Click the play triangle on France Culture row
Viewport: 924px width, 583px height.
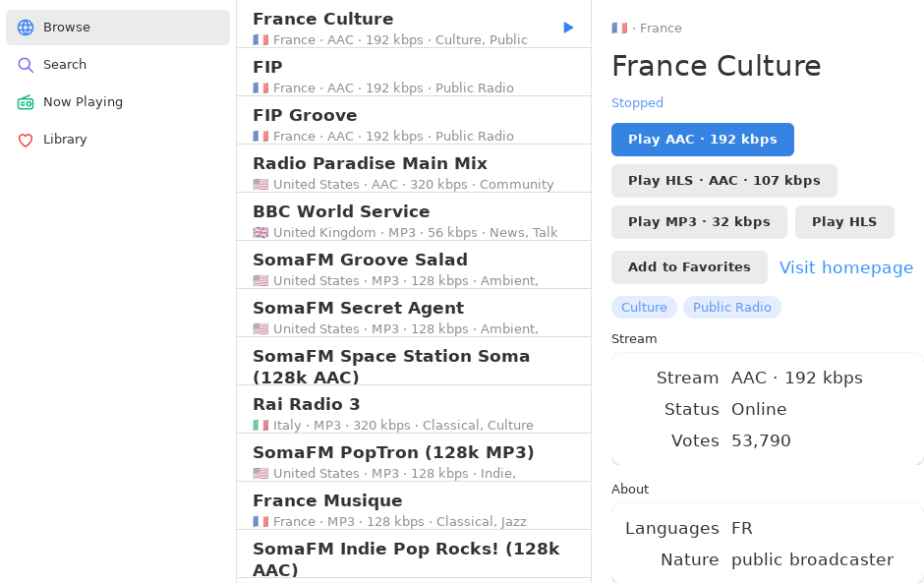[x=568, y=28]
